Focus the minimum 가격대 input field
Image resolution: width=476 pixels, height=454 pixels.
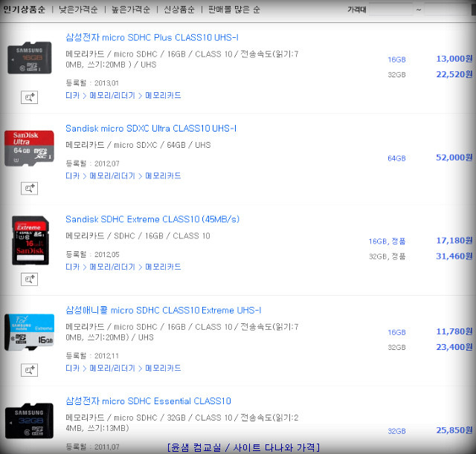[391, 10]
